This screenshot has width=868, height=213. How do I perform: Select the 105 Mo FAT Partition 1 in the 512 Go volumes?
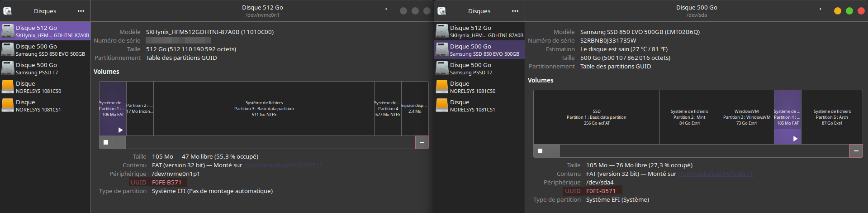pyautogui.click(x=113, y=108)
